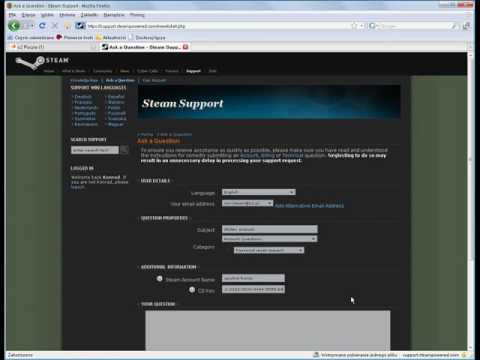Click Add Alternative Email Address link

[309, 206]
